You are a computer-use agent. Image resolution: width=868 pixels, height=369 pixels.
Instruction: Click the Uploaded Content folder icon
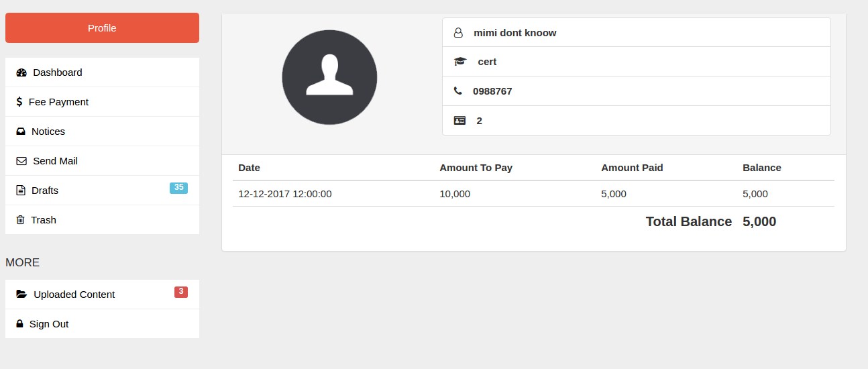pos(22,295)
